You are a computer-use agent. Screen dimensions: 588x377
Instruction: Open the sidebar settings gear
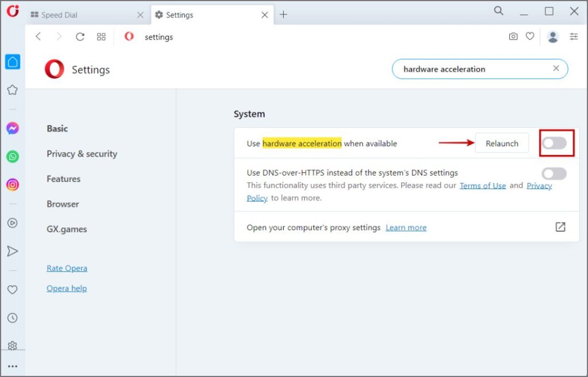coord(13,345)
